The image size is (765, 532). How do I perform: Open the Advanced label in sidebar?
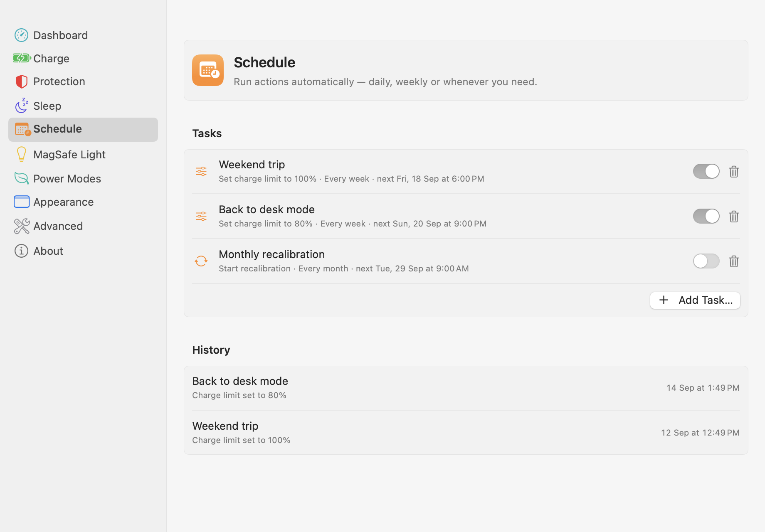click(58, 226)
